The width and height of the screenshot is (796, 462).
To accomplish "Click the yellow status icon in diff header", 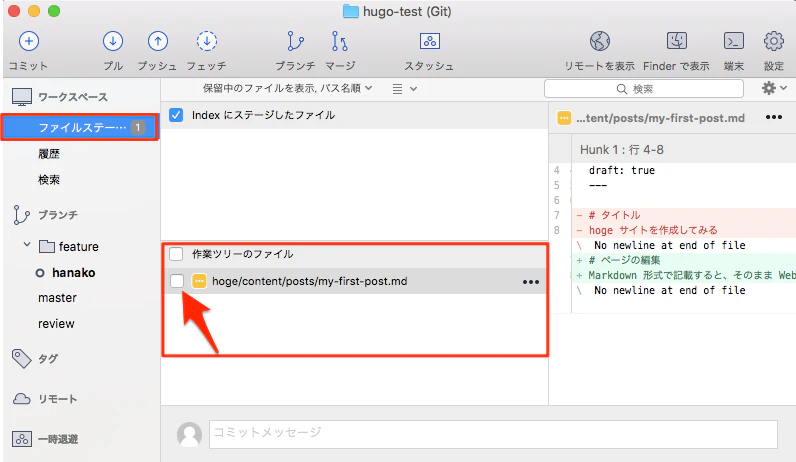I will click(564, 118).
